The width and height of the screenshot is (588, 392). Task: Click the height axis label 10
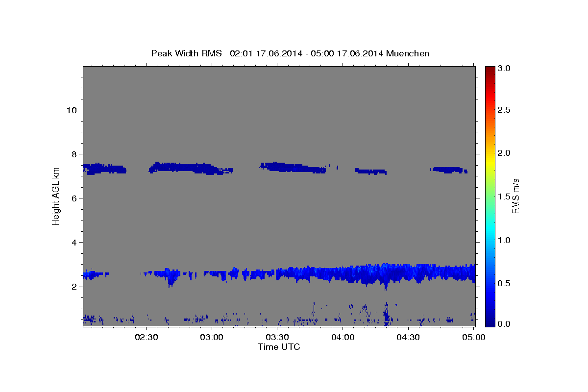(72, 110)
